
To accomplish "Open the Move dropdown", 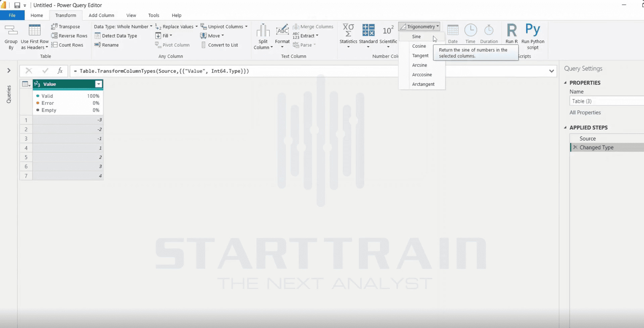I will point(212,36).
